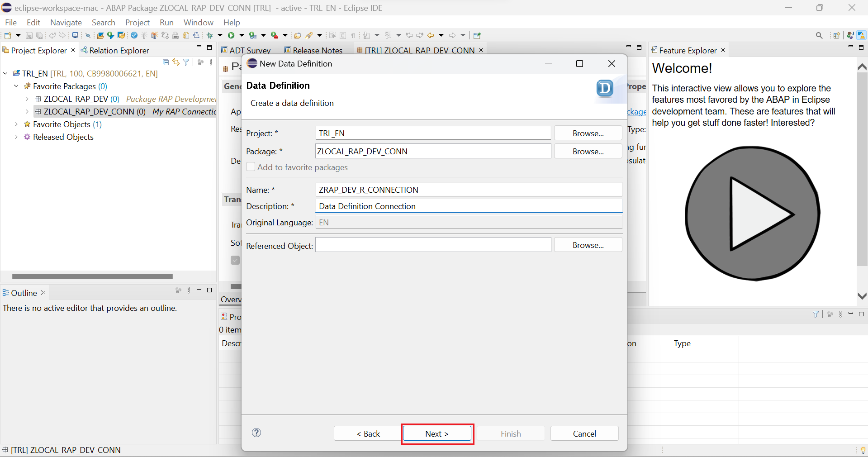Click the Next button in dialog
This screenshot has width=868, height=457.
coord(437,433)
